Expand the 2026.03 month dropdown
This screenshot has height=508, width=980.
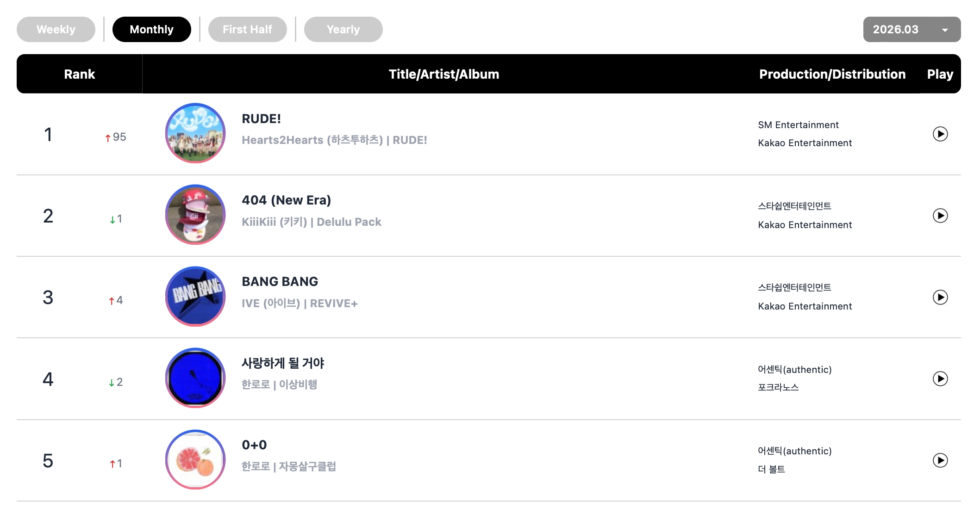(x=911, y=30)
